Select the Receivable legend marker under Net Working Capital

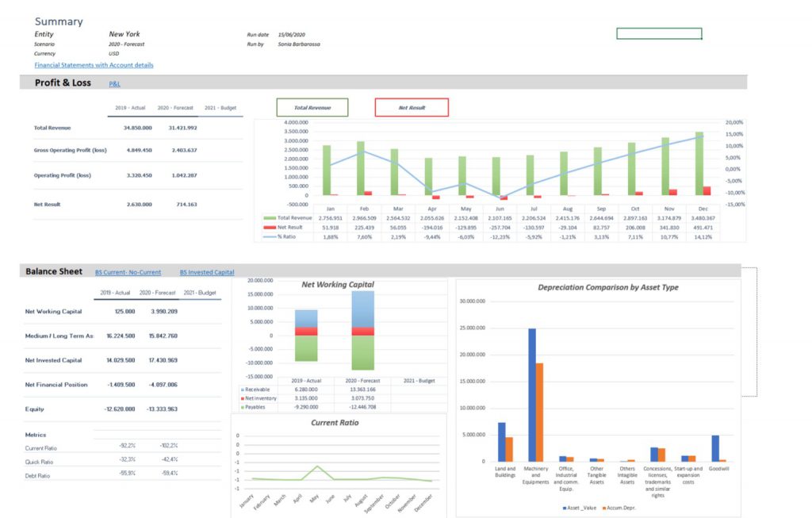[x=243, y=389]
